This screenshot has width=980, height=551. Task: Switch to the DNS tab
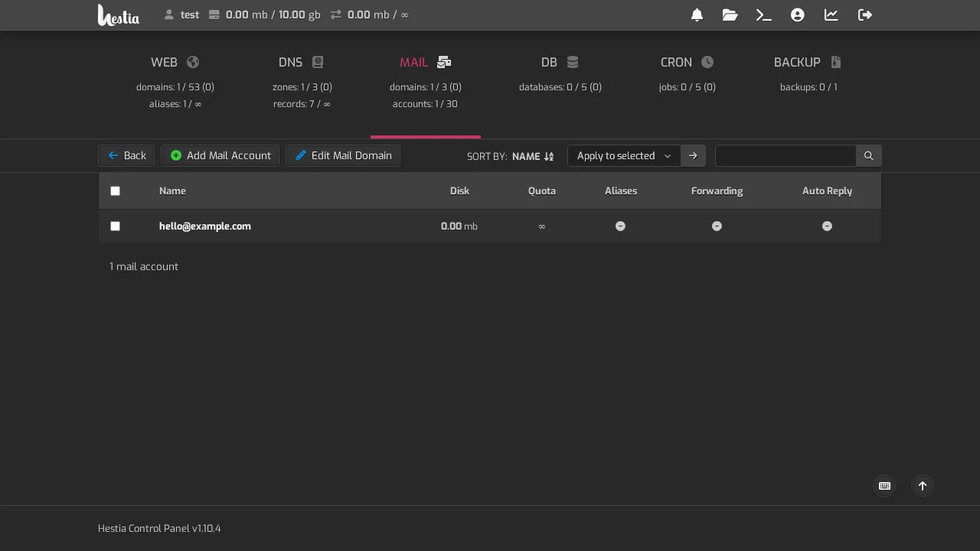coord(302,83)
